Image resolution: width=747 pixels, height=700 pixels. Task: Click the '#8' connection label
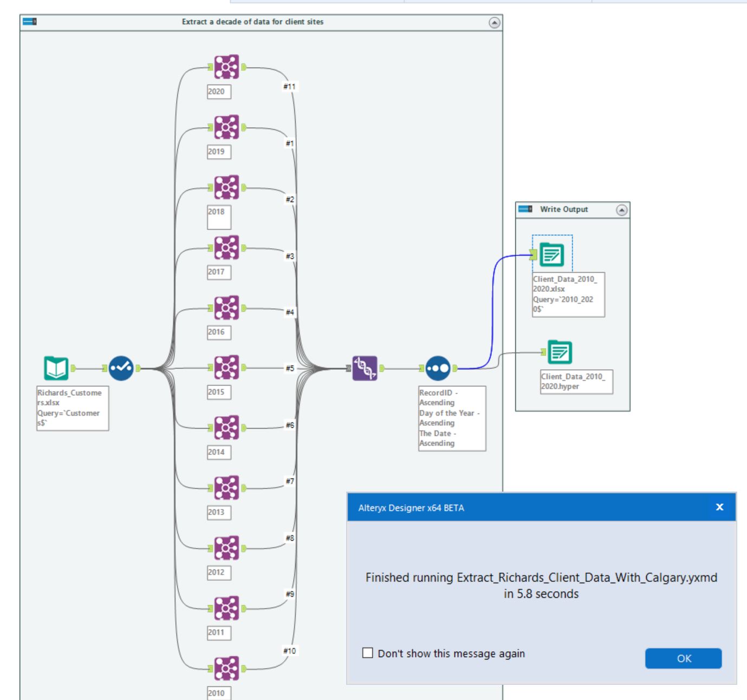pos(290,538)
